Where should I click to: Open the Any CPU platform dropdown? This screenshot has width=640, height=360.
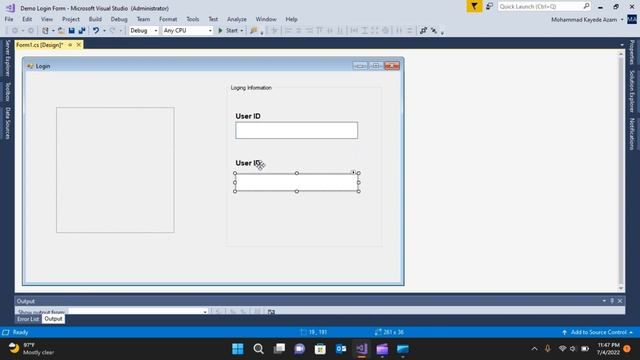[187, 31]
